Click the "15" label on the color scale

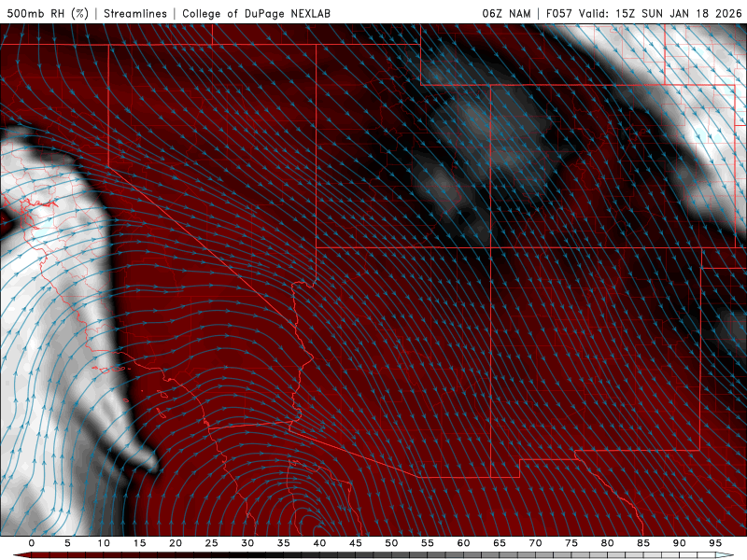point(139,543)
